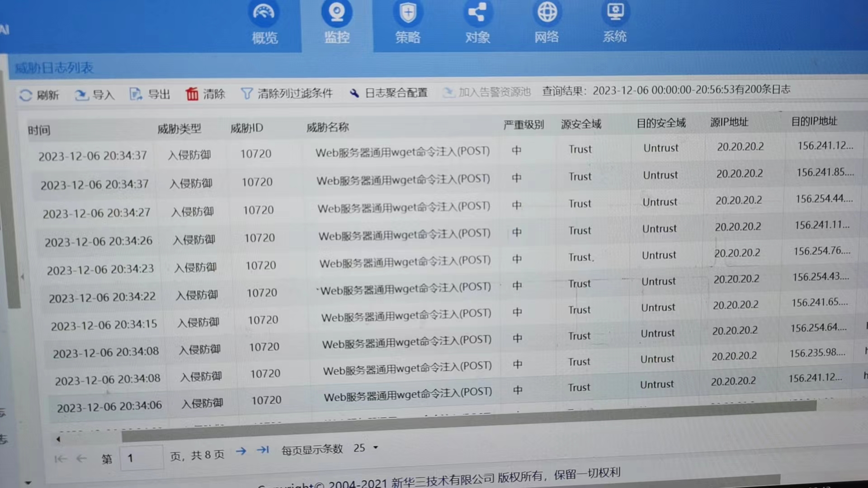Expand the 每页显示条数 25 dropdown

(x=375, y=448)
